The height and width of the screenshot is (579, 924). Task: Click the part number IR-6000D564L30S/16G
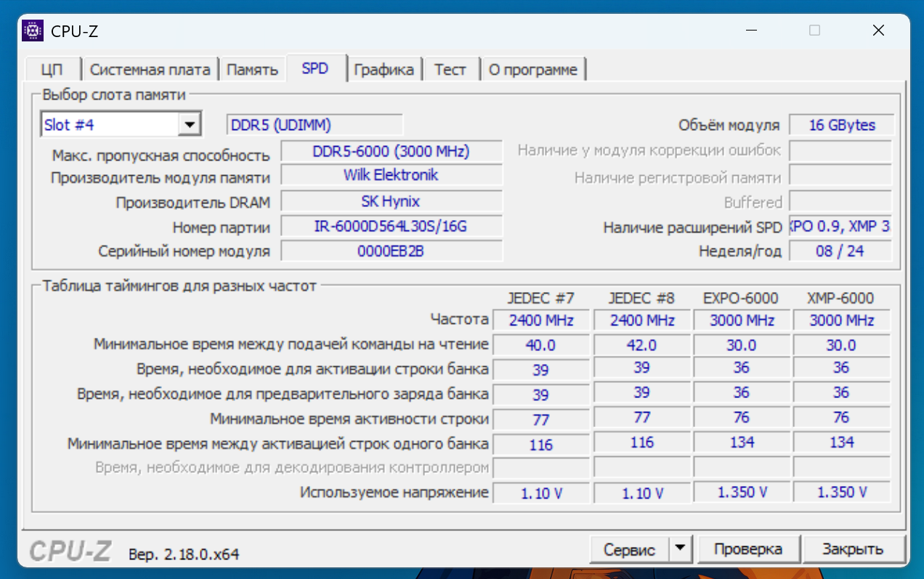pyautogui.click(x=391, y=226)
